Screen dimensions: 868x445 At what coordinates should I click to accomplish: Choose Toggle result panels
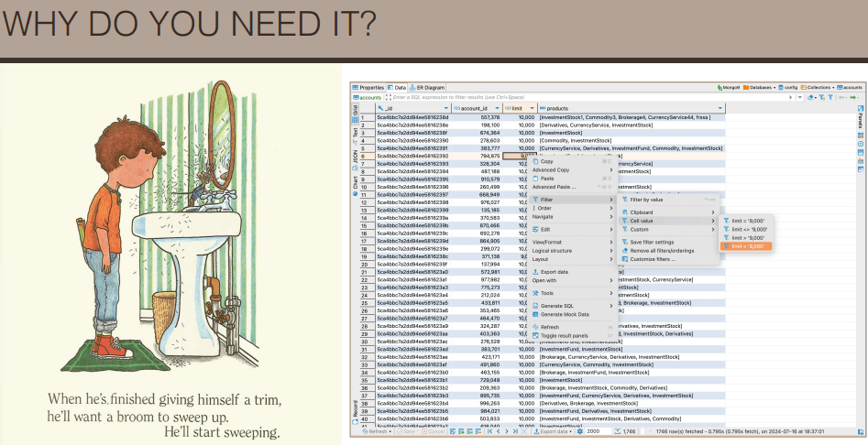tap(572, 335)
